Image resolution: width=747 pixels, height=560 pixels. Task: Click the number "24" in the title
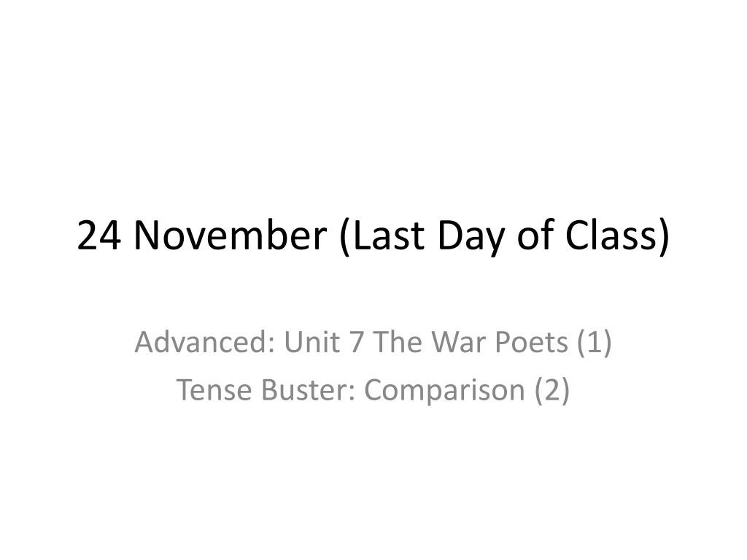pyautogui.click(x=98, y=236)
